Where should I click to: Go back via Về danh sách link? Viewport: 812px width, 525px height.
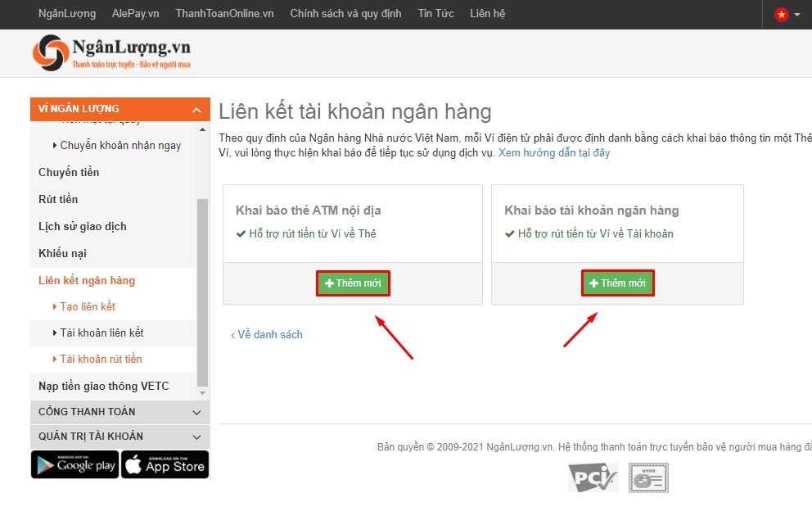tap(266, 335)
